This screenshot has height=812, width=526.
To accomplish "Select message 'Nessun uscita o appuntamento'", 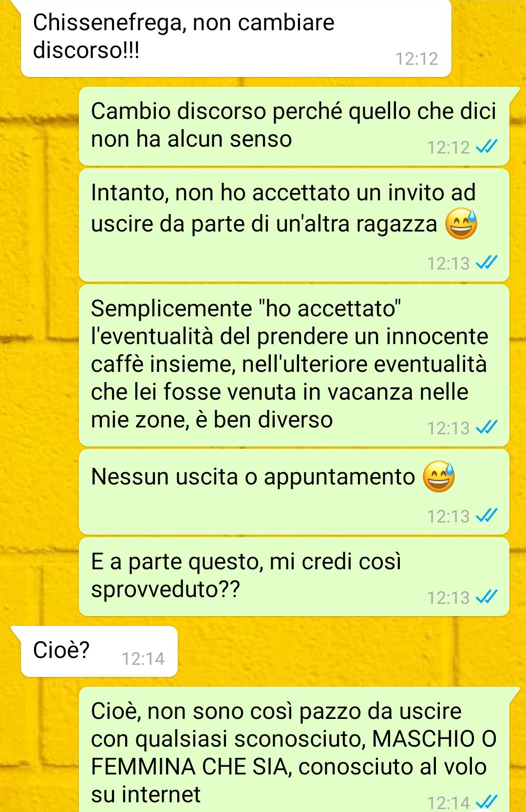I will coord(294,492).
